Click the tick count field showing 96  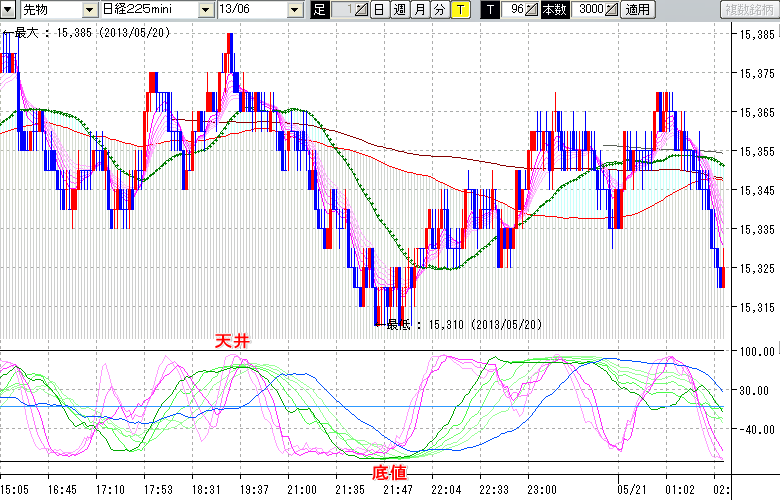pyautogui.click(x=514, y=10)
